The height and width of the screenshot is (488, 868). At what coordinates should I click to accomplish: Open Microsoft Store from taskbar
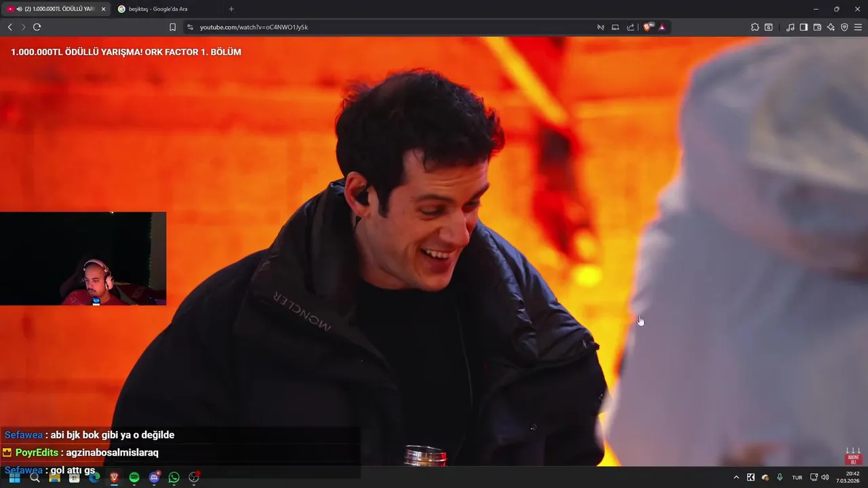(75, 477)
